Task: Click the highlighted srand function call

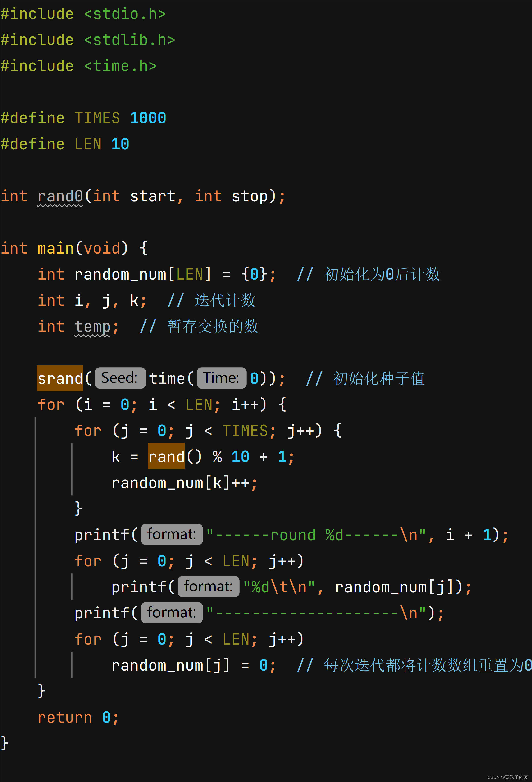Action: click(x=60, y=378)
